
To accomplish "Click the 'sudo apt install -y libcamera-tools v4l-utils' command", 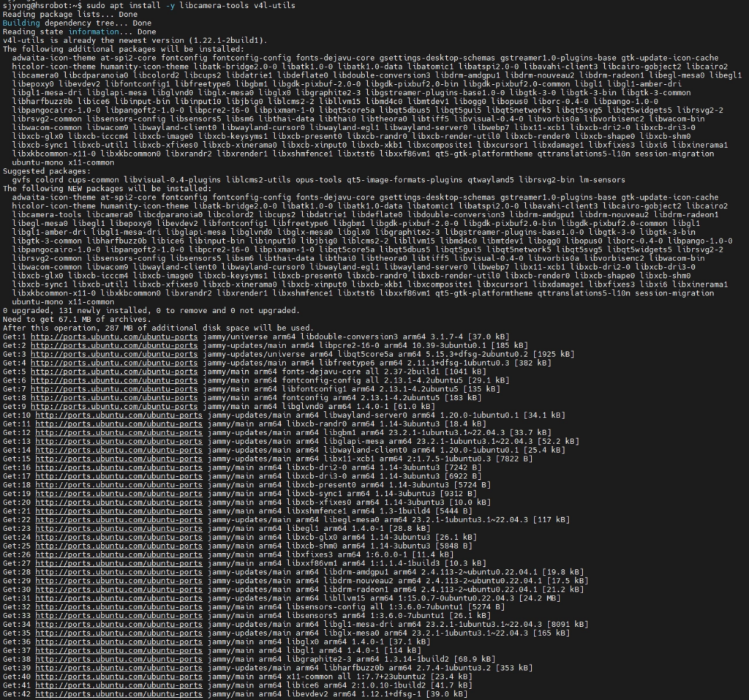I will tap(191, 6).
